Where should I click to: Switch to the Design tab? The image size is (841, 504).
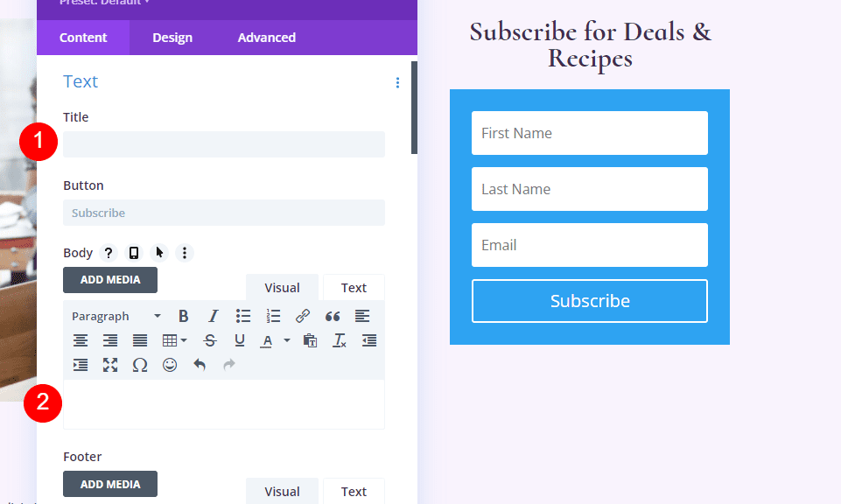(x=172, y=37)
